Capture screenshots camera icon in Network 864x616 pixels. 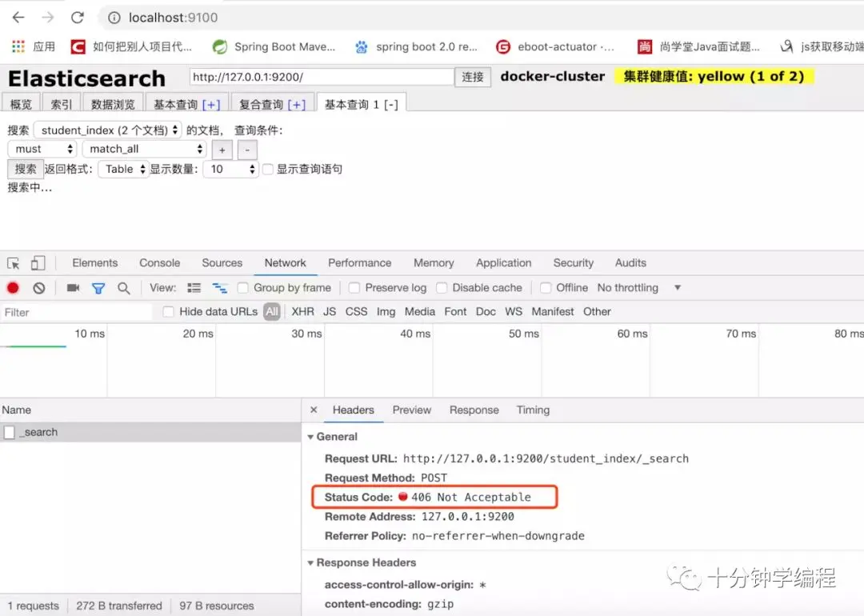[73, 288]
